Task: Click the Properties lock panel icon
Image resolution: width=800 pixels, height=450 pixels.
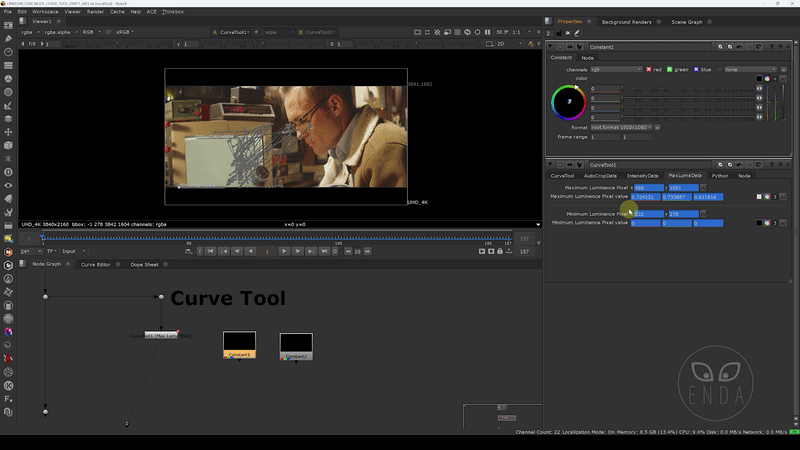Action: (x=559, y=33)
